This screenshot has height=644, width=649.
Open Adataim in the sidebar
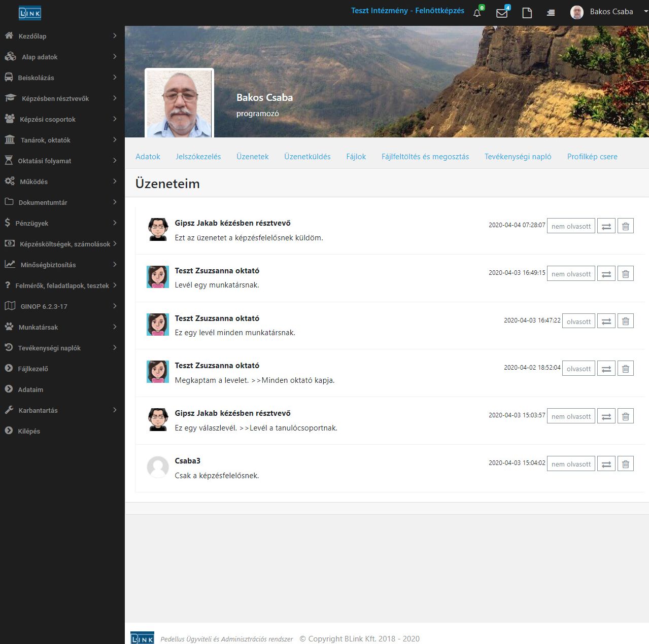30,389
